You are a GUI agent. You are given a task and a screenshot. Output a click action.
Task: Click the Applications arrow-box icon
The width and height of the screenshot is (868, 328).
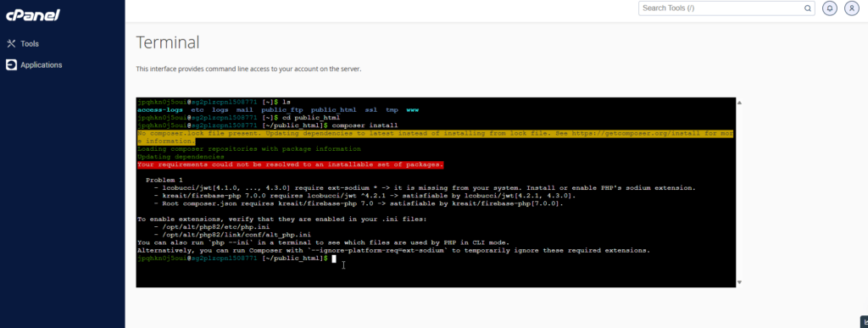pyautogui.click(x=11, y=65)
